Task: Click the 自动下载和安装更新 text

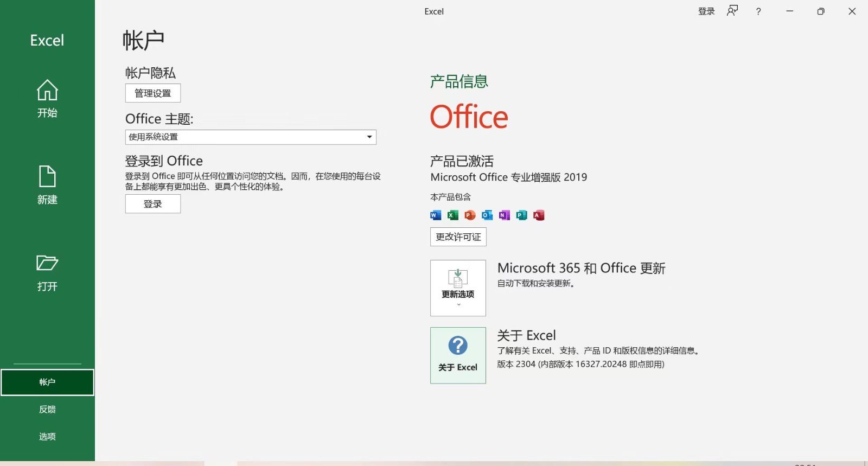Action: click(x=536, y=284)
